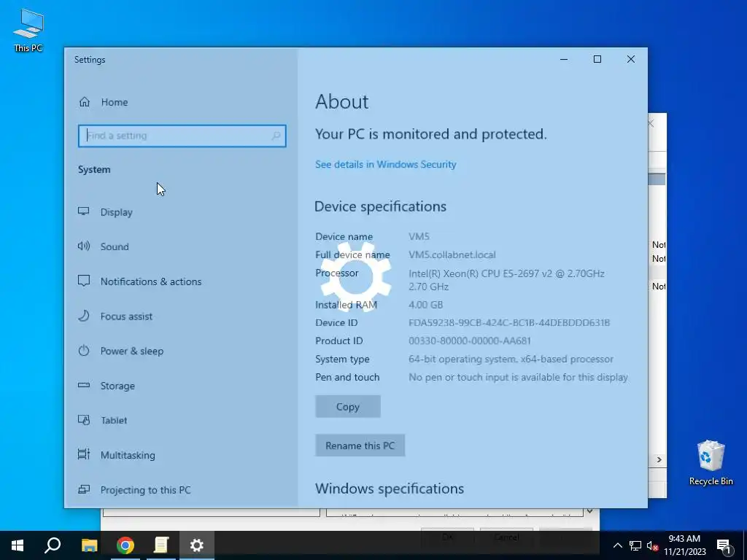This screenshot has height=560, width=747.
Task: Open Storage settings page
Action: tap(117, 386)
